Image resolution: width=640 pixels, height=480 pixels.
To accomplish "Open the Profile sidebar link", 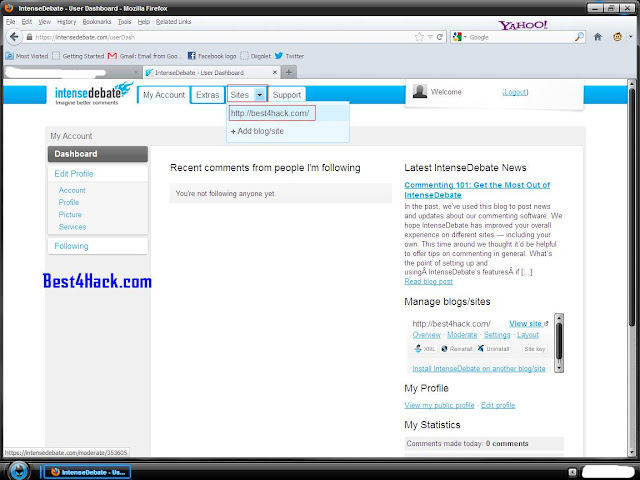I will (69, 202).
